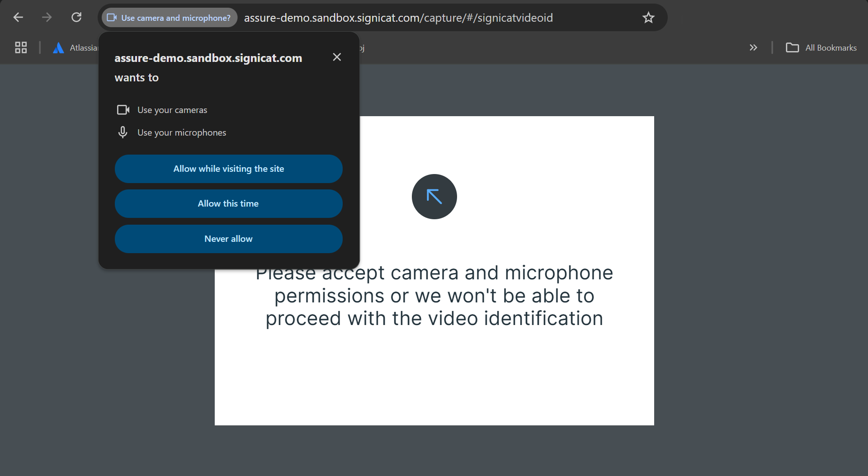Click the forward navigation arrow
This screenshot has width=868, height=476.
click(x=47, y=17)
